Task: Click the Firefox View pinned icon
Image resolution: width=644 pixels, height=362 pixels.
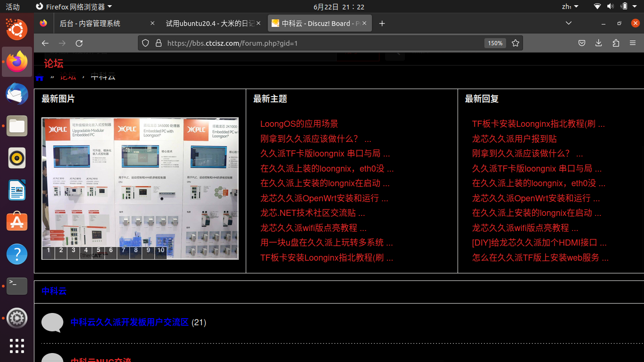Action: (43, 23)
